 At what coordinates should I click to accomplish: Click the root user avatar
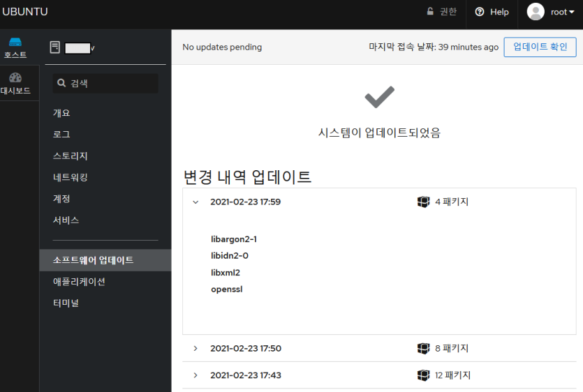click(x=536, y=12)
